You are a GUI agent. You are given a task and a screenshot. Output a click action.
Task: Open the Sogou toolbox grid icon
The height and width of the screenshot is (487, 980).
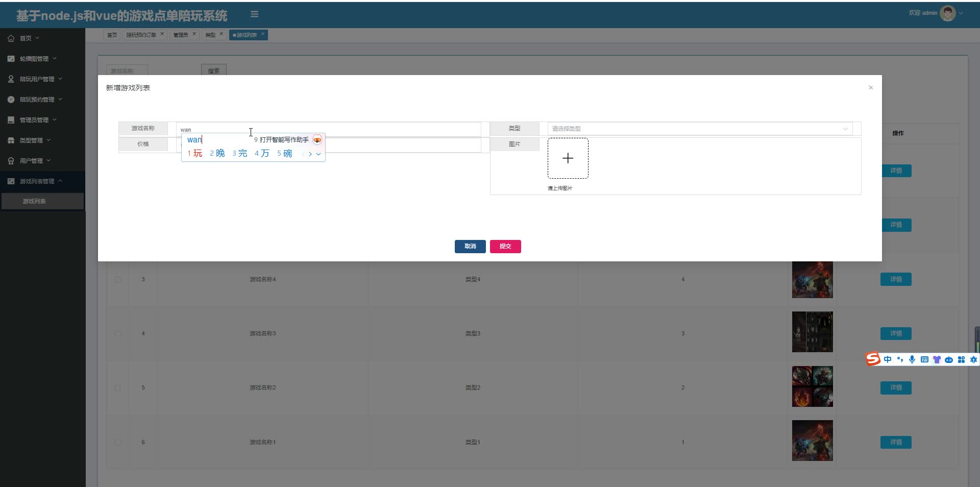pyautogui.click(x=961, y=359)
